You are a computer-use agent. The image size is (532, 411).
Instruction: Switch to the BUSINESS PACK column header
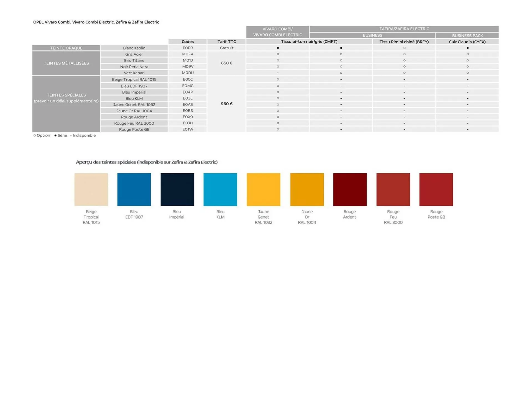pyautogui.click(x=467, y=35)
